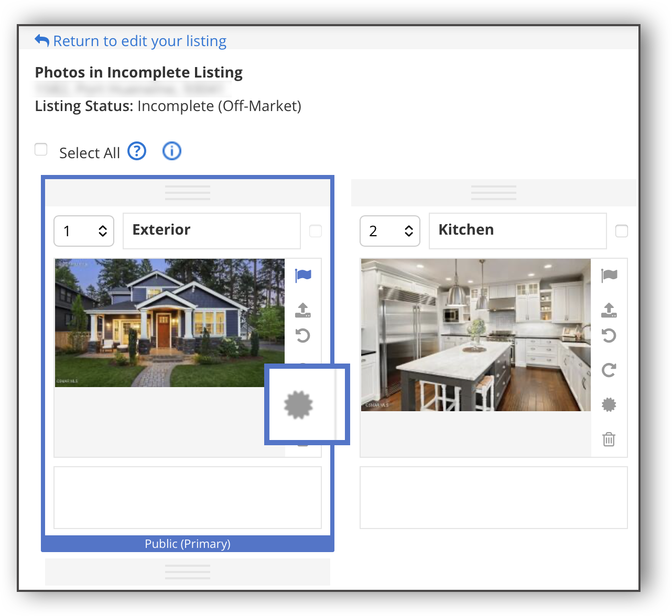
Task: Click the Kitchen photo title field
Action: tap(517, 230)
